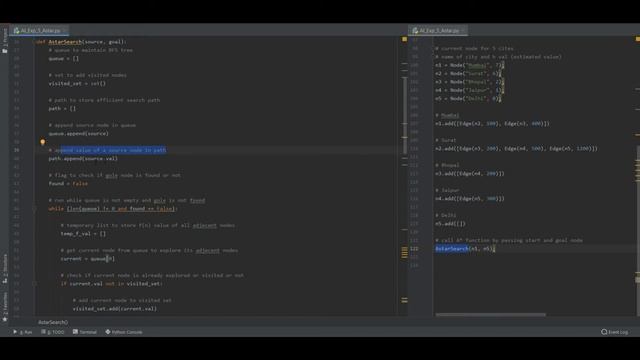Image resolution: width=640 pixels, height=360 pixels.
Task: Click the left editor inspection status indicator
Action: coord(404,39)
